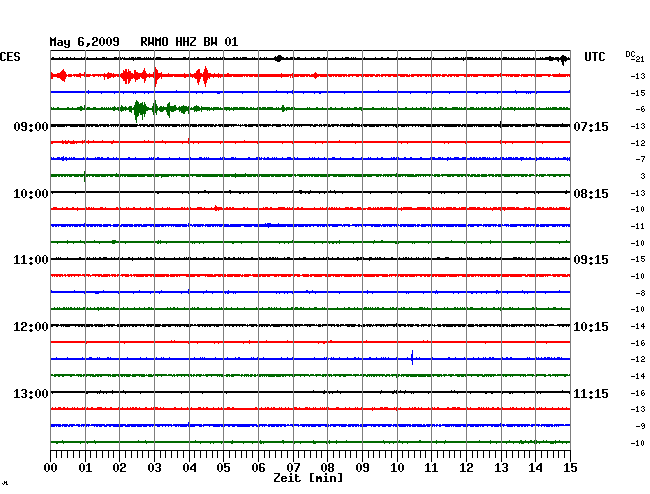Click the '07' minute axis tick label
The image size is (650, 494).
point(293,468)
